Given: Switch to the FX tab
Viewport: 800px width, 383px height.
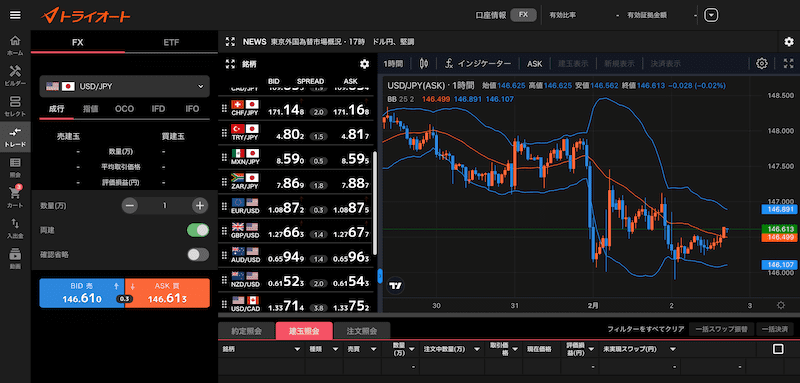Looking at the screenshot, I should (78, 42).
